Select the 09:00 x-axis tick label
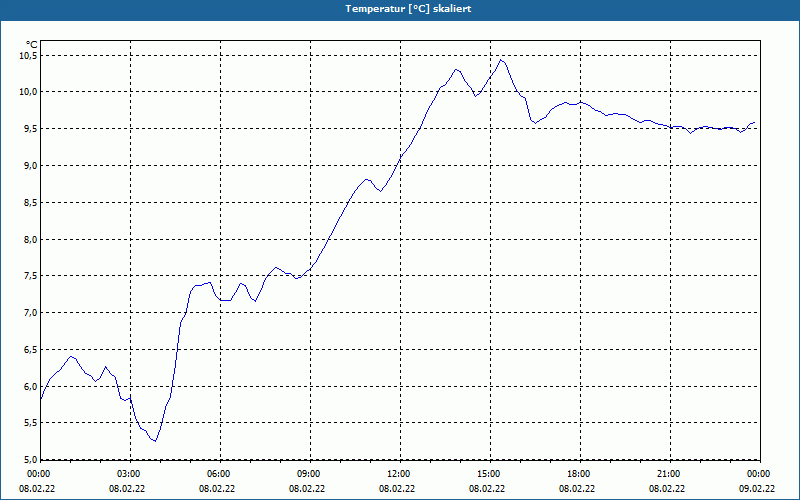 [309, 474]
